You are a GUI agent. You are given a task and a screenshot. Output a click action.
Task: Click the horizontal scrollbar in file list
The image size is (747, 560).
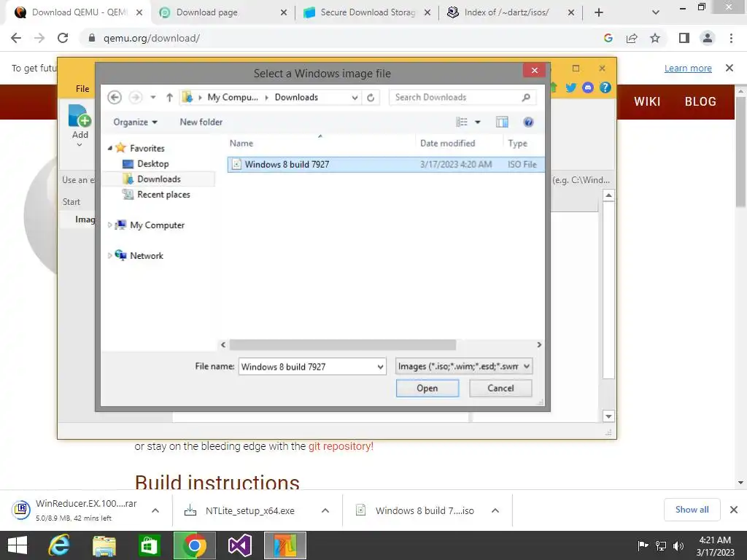342,345
